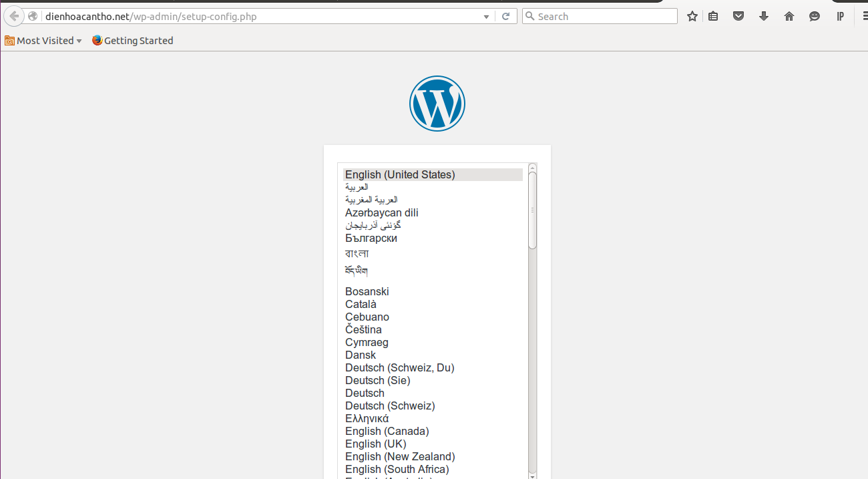This screenshot has height=479, width=868.
Task: Open the Getting Started bookmark
Action: click(x=132, y=41)
